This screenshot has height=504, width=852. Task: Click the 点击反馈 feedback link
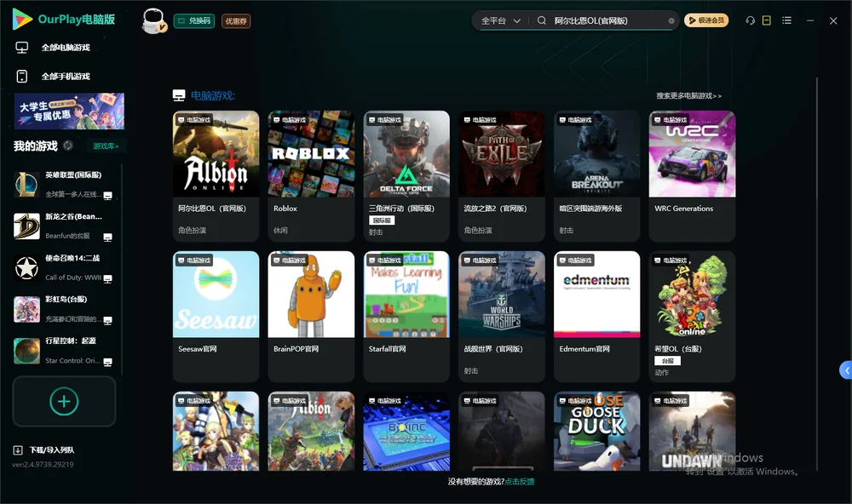coord(520,481)
